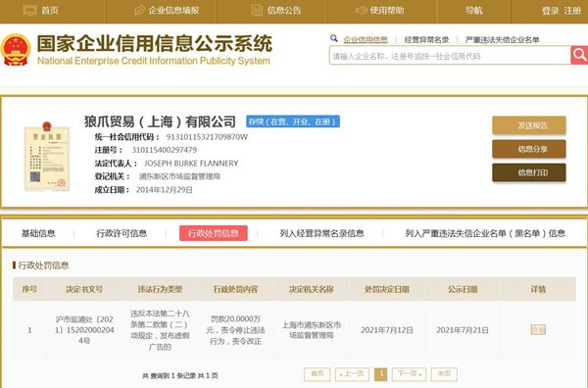Click the site title 国家企业信用信息公示系统
Screen dimensions: 588x388
(155, 43)
